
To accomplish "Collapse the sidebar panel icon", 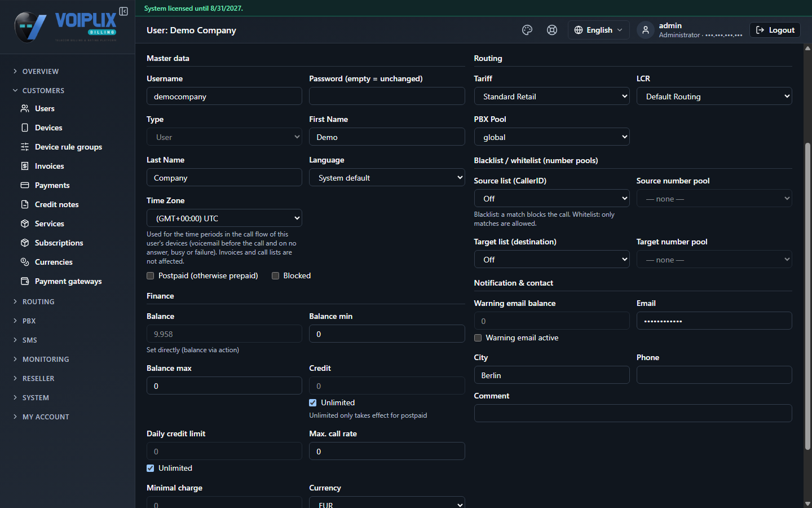I will pos(123,11).
